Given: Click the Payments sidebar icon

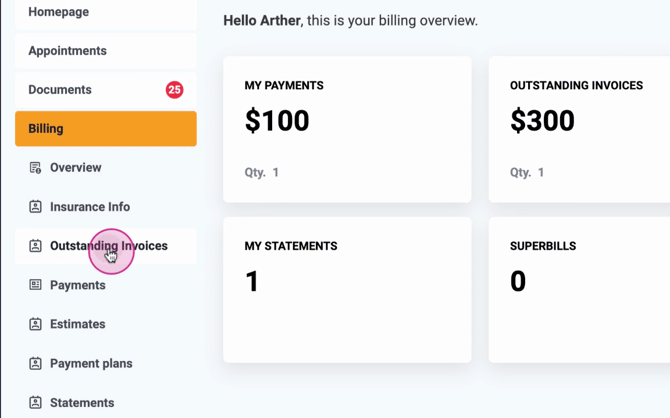Looking at the screenshot, I should tap(35, 285).
